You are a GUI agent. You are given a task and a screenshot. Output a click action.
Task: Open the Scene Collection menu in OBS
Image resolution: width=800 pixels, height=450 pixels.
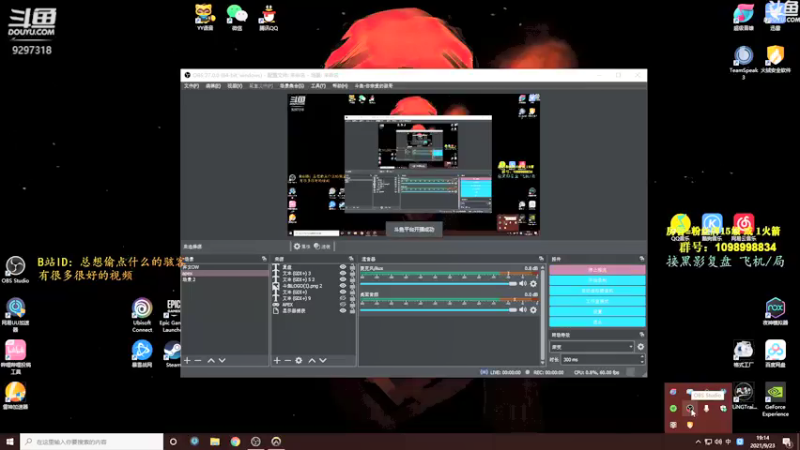pyautogui.click(x=292, y=86)
